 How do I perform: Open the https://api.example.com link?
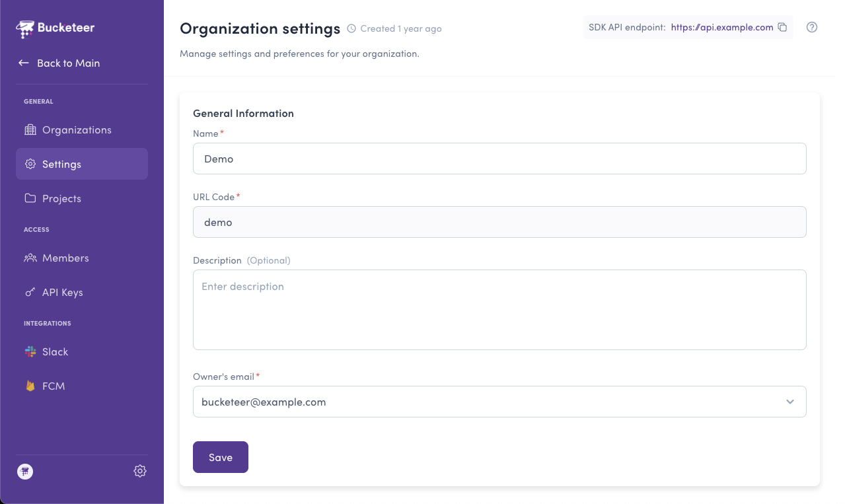tap(721, 27)
